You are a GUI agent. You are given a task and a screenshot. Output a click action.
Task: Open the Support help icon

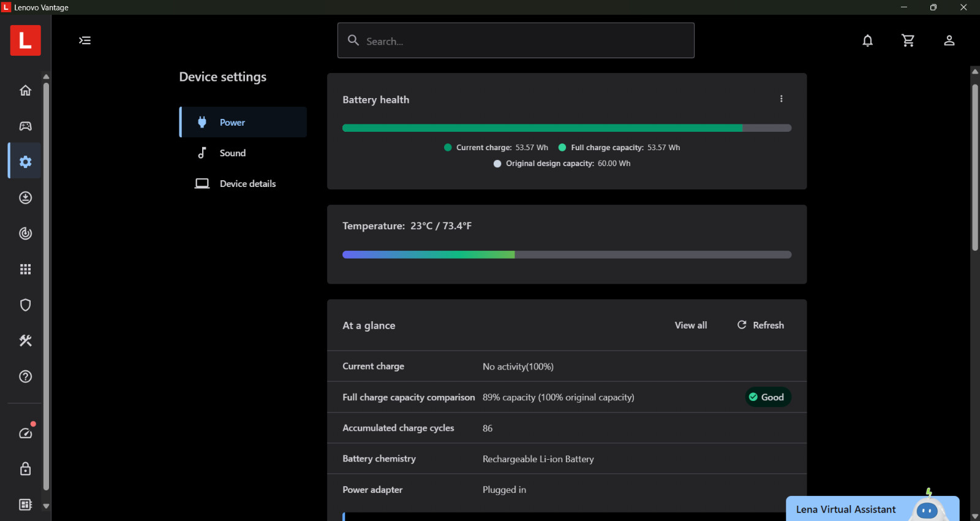click(x=25, y=376)
